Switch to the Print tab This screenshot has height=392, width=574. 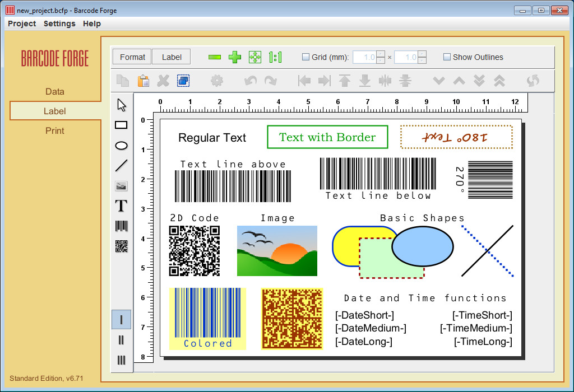coord(55,130)
